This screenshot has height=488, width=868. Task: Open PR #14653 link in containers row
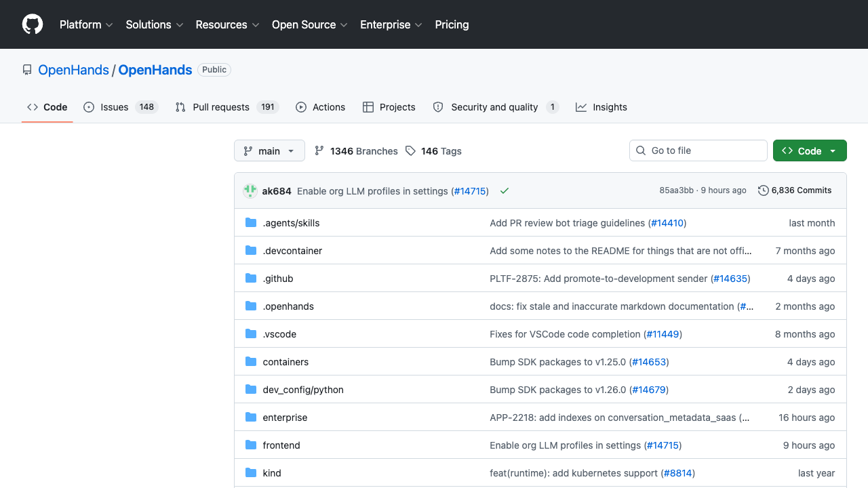(x=649, y=362)
